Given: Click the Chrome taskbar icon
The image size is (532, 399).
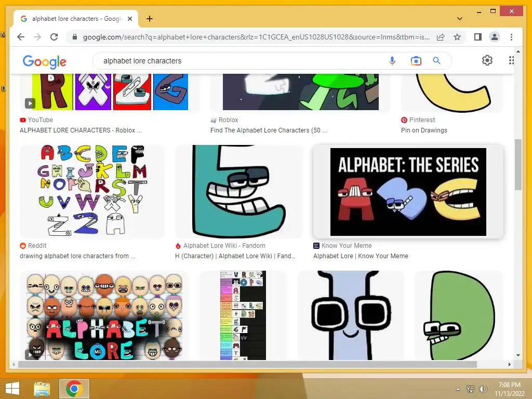Looking at the screenshot, I should coord(74,389).
